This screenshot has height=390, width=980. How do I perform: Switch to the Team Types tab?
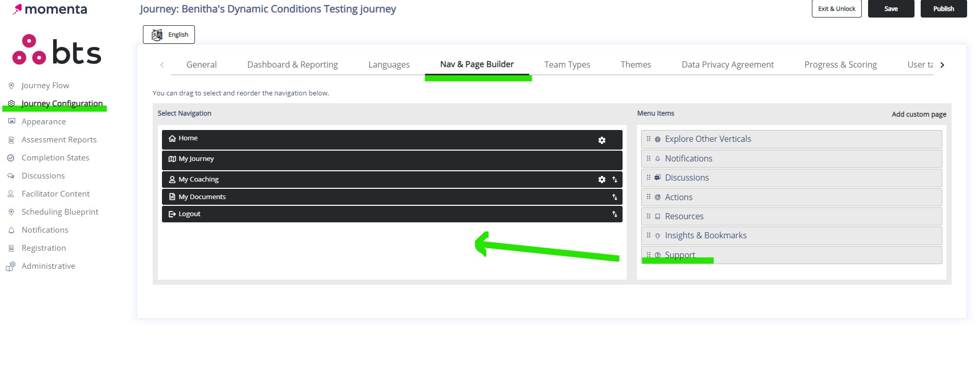tap(567, 64)
